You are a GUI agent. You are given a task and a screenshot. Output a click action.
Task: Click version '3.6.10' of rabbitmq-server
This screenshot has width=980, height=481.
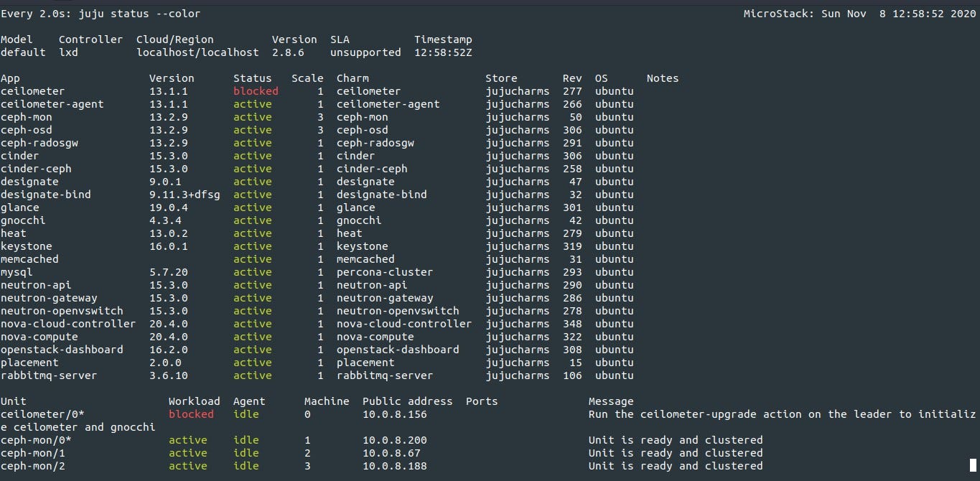[169, 375]
